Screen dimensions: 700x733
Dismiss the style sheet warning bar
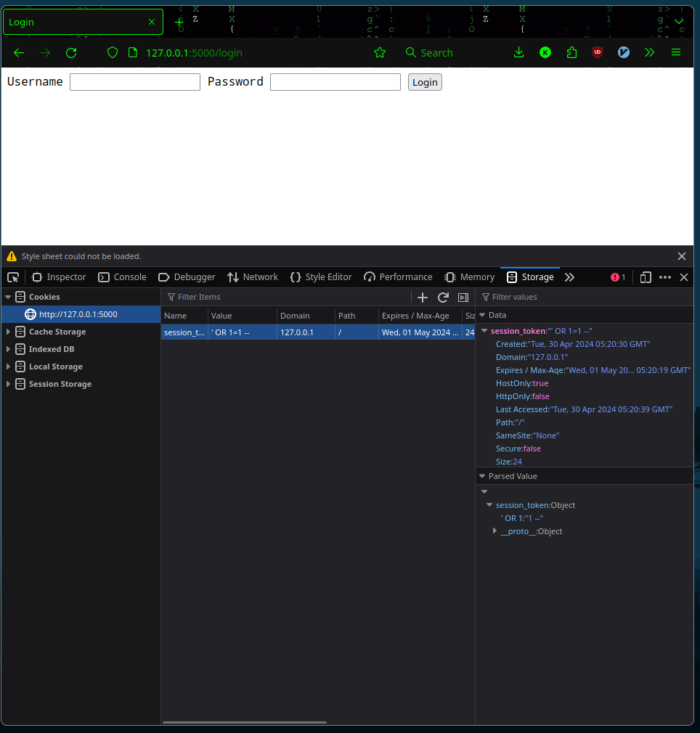(682, 256)
